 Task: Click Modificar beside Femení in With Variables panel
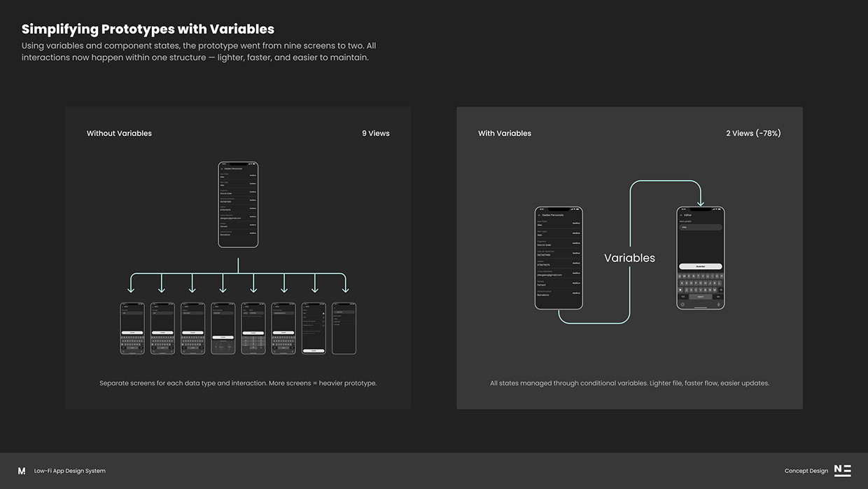pos(576,284)
